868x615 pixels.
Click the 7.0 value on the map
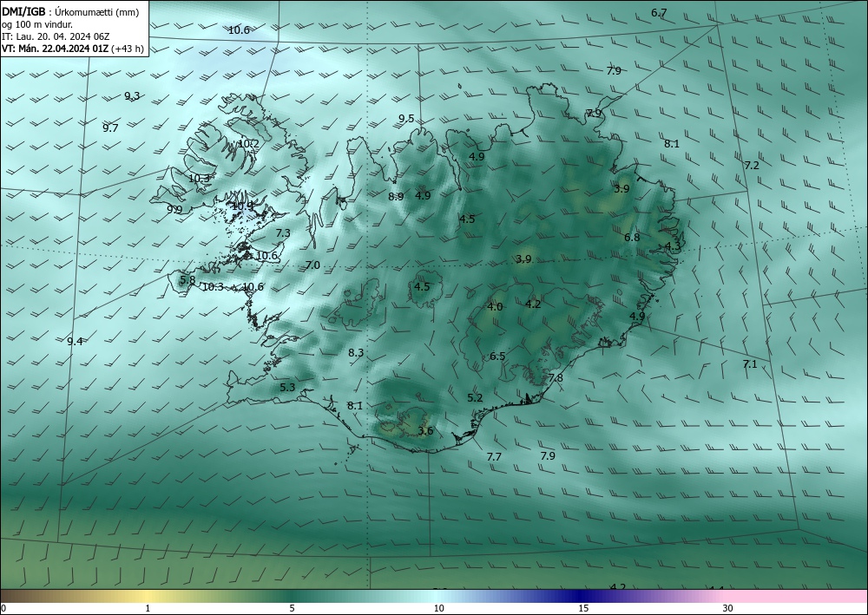312,265
